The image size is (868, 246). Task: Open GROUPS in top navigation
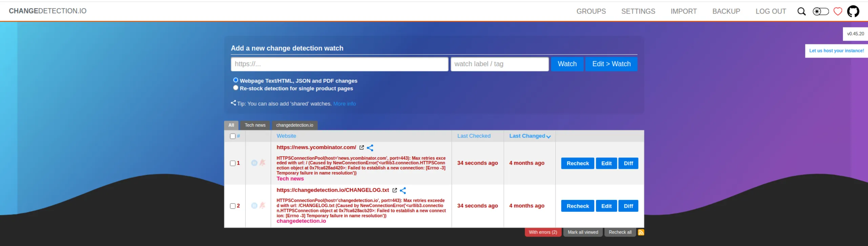(x=591, y=11)
